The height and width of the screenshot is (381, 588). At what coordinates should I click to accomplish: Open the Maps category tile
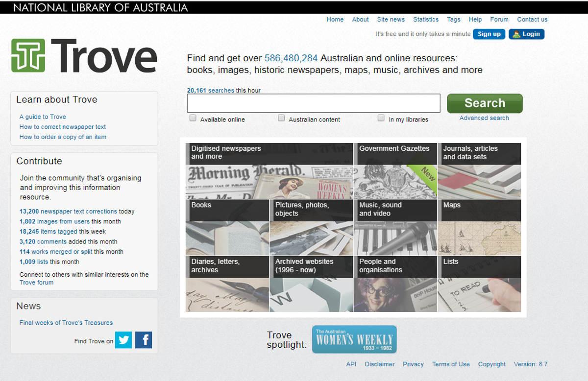[x=479, y=227]
